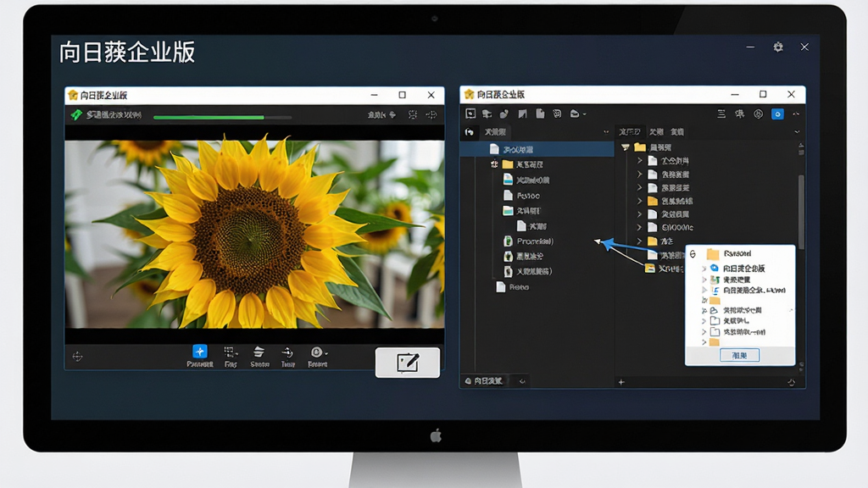The image size is (868, 488).
Task: Click the refresh icon at bottom right of file window
Action: tap(792, 382)
